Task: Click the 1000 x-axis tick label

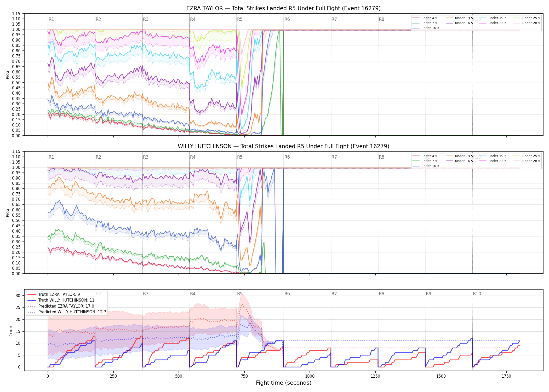Action: click(310, 376)
